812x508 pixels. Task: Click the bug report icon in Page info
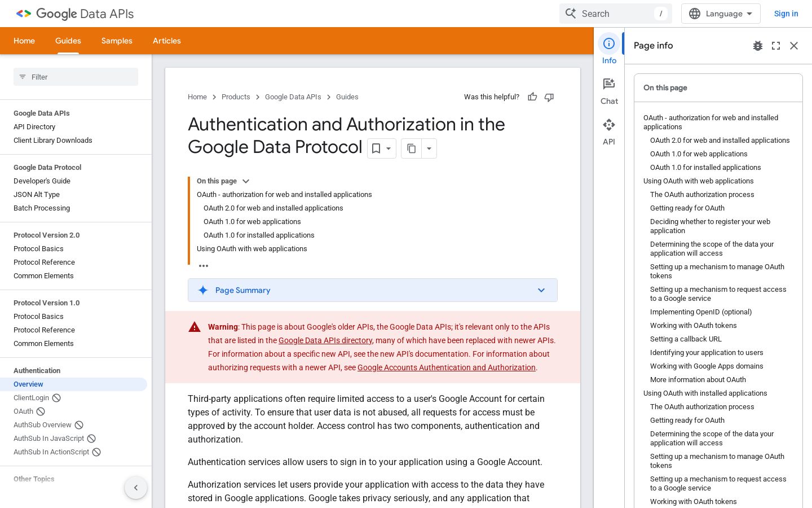pos(758,46)
